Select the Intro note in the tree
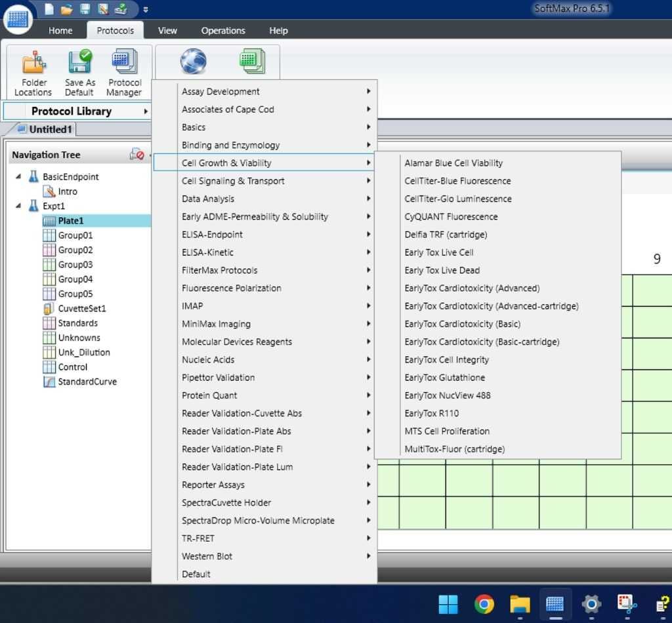 (x=68, y=191)
